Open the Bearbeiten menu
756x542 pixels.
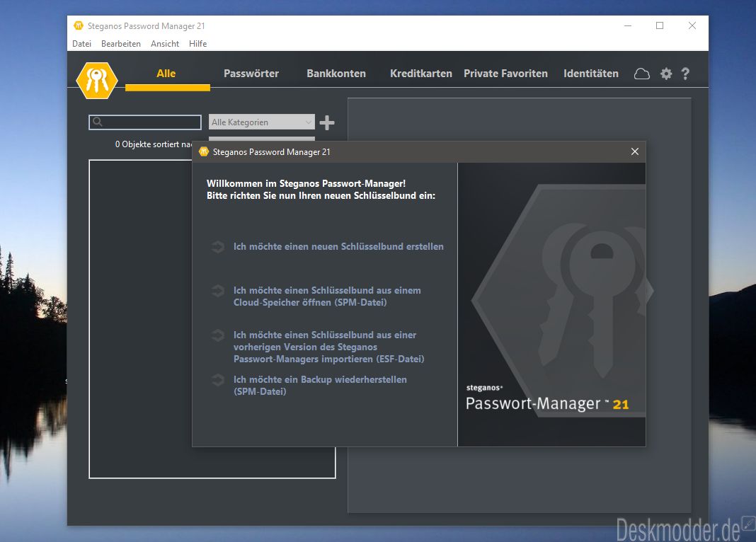pyautogui.click(x=121, y=43)
